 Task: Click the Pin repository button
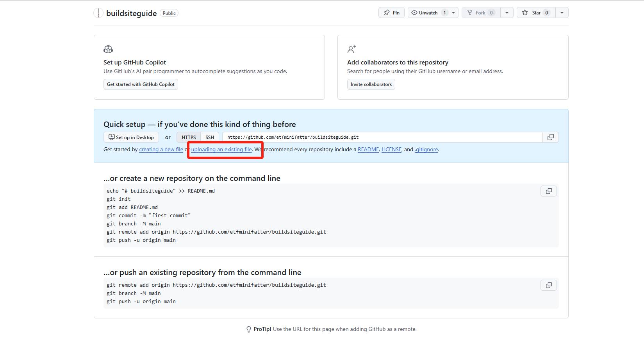point(391,13)
